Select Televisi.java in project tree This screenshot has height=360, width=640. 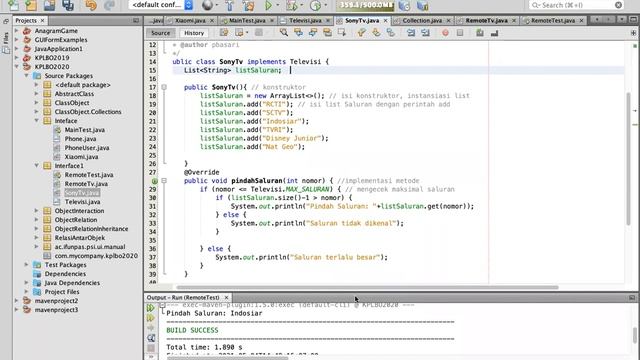[x=82, y=202]
